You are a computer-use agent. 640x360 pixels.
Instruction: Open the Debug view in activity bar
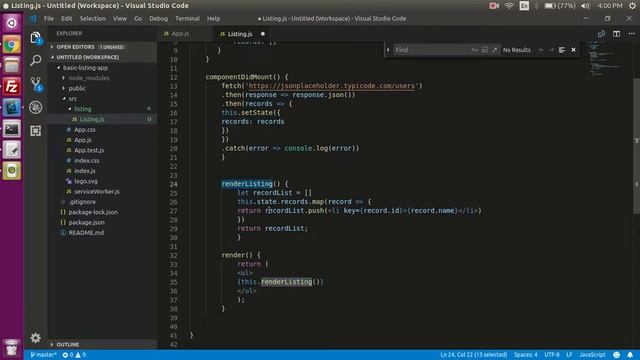point(36,107)
